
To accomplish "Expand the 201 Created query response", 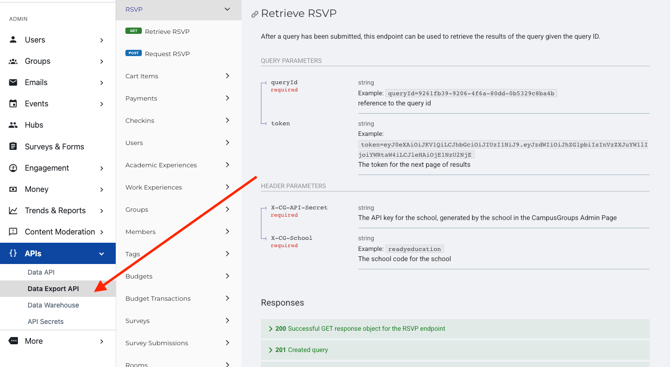I will click(455, 350).
